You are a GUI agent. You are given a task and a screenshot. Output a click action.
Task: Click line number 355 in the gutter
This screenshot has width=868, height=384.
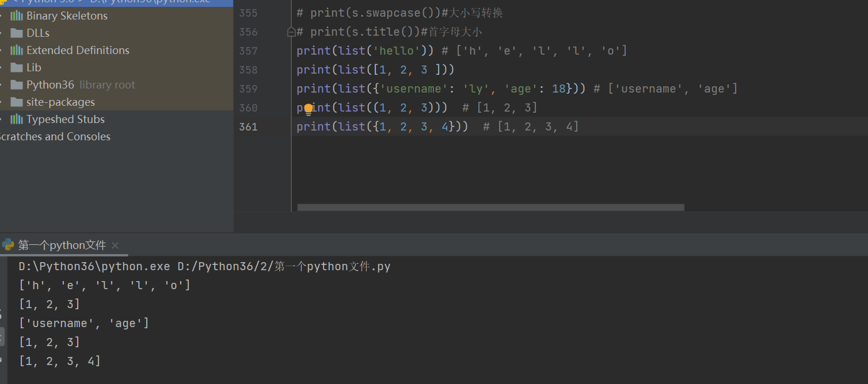pyautogui.click(x=248, y=13)
